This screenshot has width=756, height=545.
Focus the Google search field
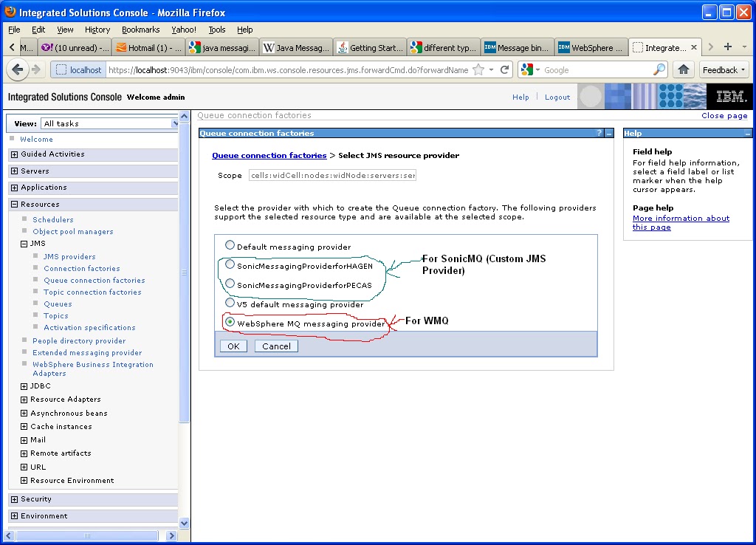pos(596,70)
